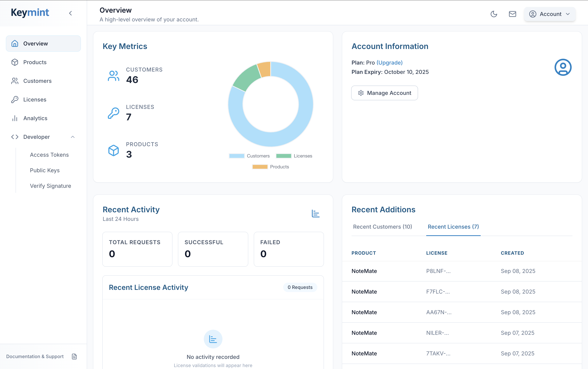The width and height of the screenshot is (588, 369).
Task: Click the Manage Account button
Action: click(x=384, y=93)
